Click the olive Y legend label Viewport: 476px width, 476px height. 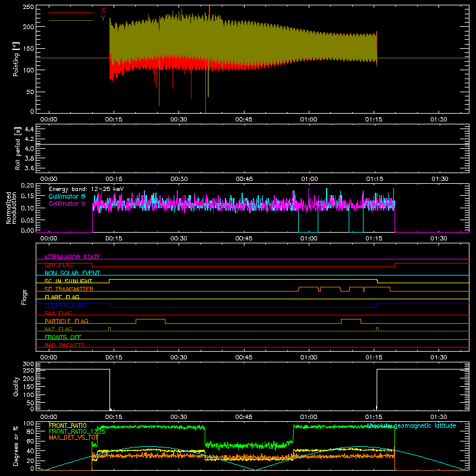click(x=103, y=18)
